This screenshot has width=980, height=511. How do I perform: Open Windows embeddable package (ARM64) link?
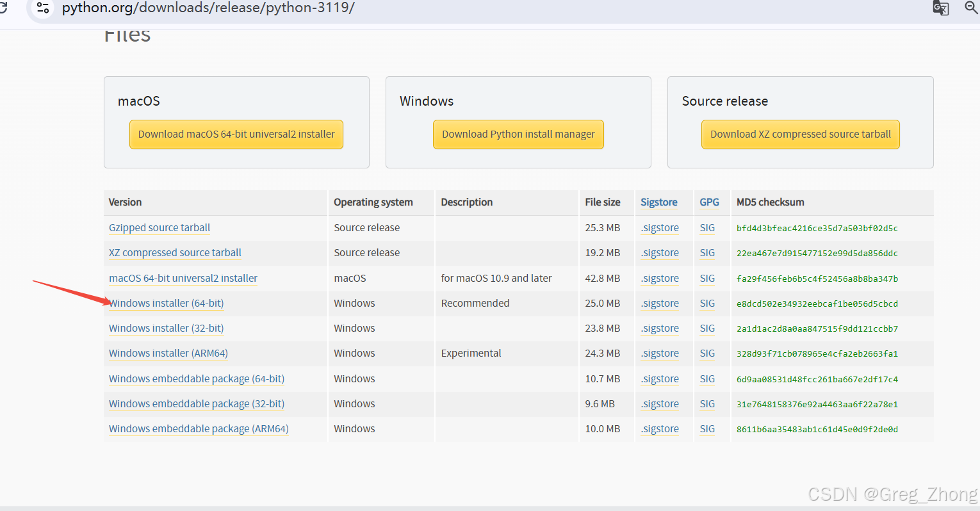coord(199,429)
